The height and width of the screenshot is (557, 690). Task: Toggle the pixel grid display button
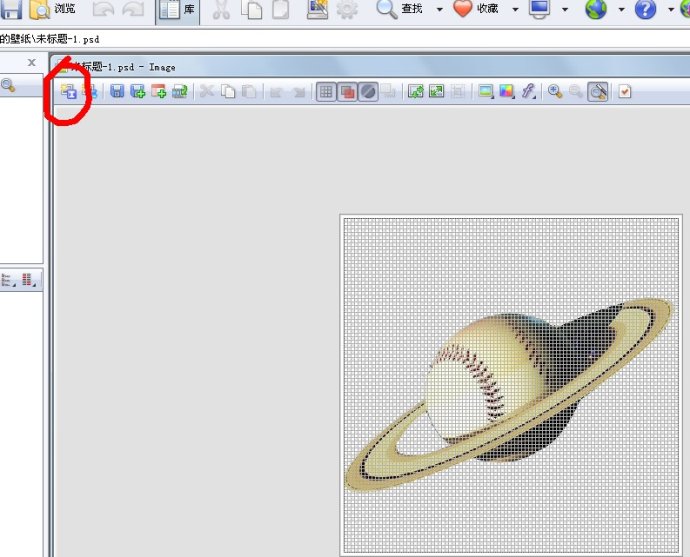(x=326, y=92)
